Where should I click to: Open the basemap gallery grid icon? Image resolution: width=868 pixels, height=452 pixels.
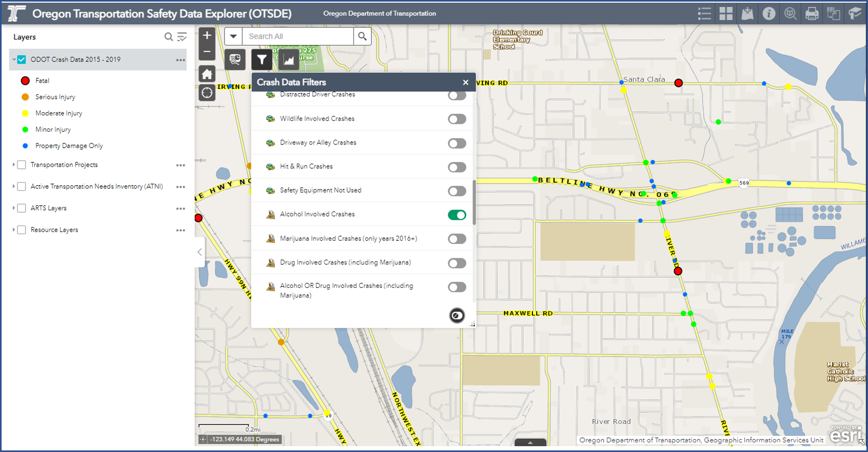(x=726, y=13)
